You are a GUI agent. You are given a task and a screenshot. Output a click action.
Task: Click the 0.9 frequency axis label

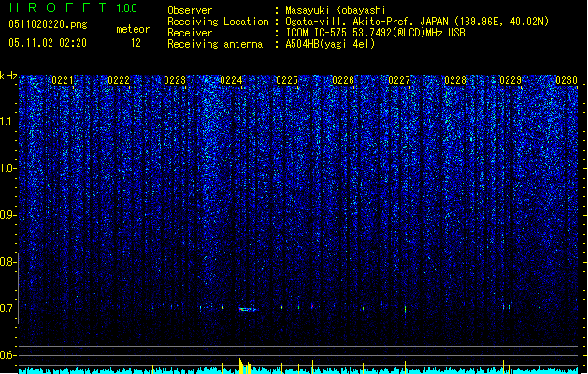[7, 215]
